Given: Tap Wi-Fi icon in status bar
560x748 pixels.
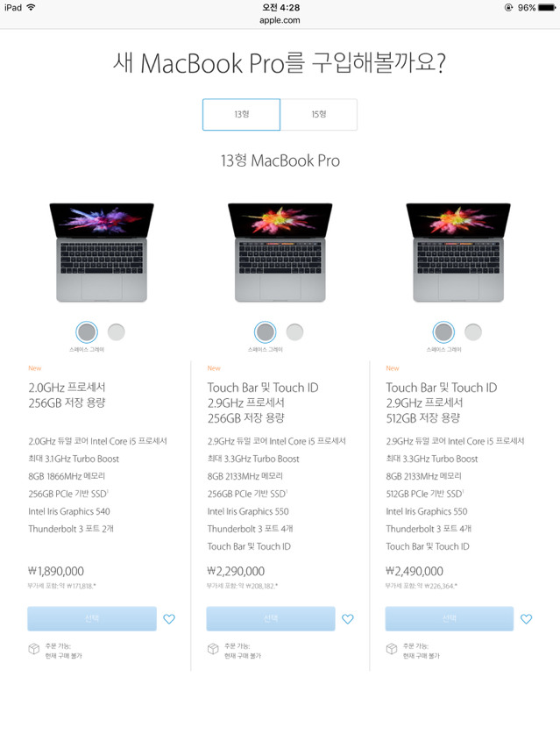Looking at the screenshot, I should tap(31, 7).
